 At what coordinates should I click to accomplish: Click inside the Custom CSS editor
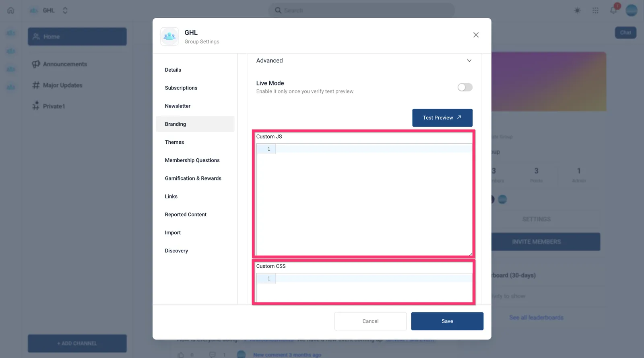point(364,288)
